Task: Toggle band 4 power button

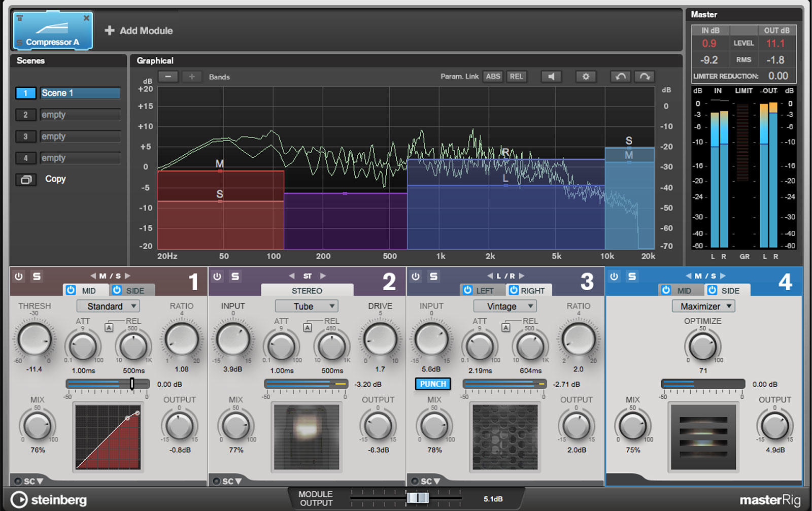Action: [614, 277]
